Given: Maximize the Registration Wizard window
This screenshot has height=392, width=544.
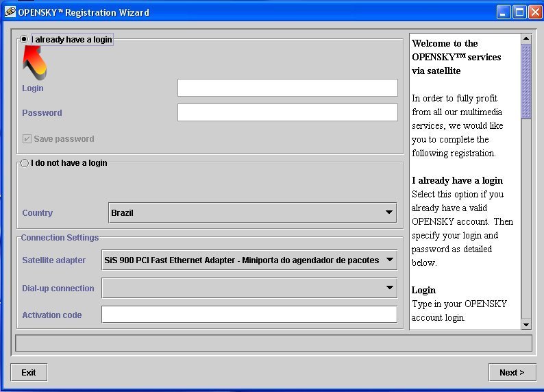Looking at the screenshot, I should tap(519, 12).
